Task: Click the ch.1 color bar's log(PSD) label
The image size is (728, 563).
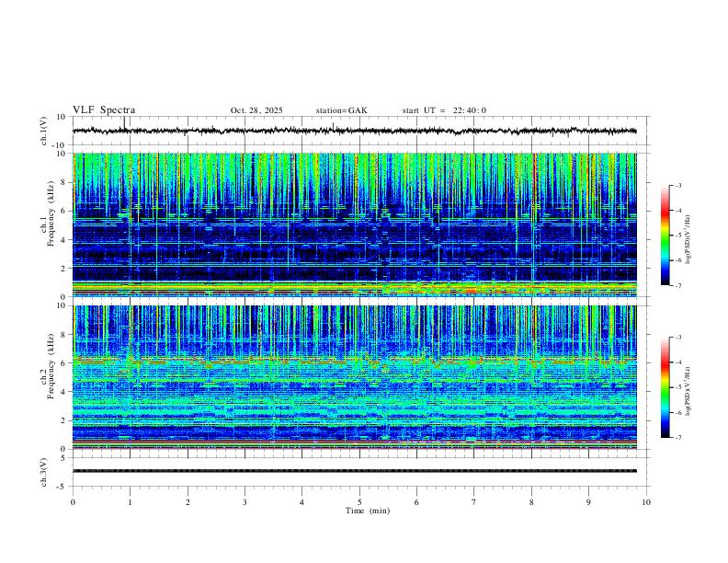Action: pos(688,240)
